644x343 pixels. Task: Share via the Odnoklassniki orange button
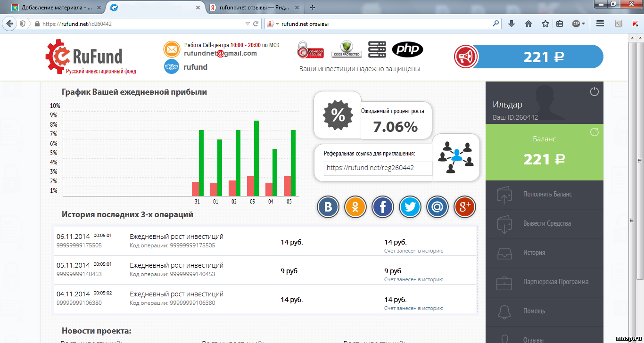pyautogui.click(x=355, y=207)
